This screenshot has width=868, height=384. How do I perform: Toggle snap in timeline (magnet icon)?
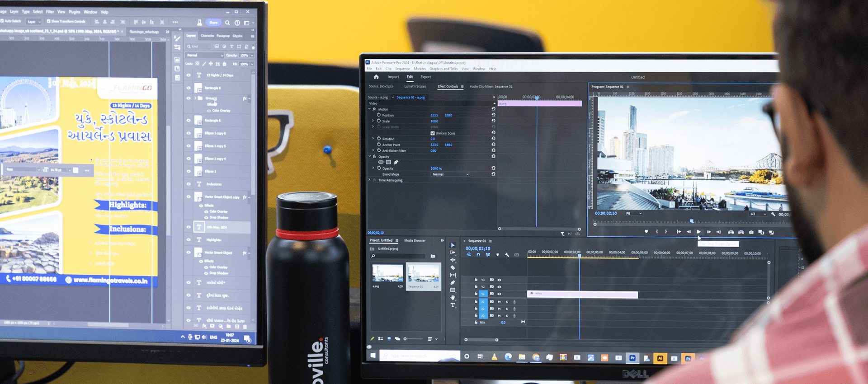coord(478,255)
